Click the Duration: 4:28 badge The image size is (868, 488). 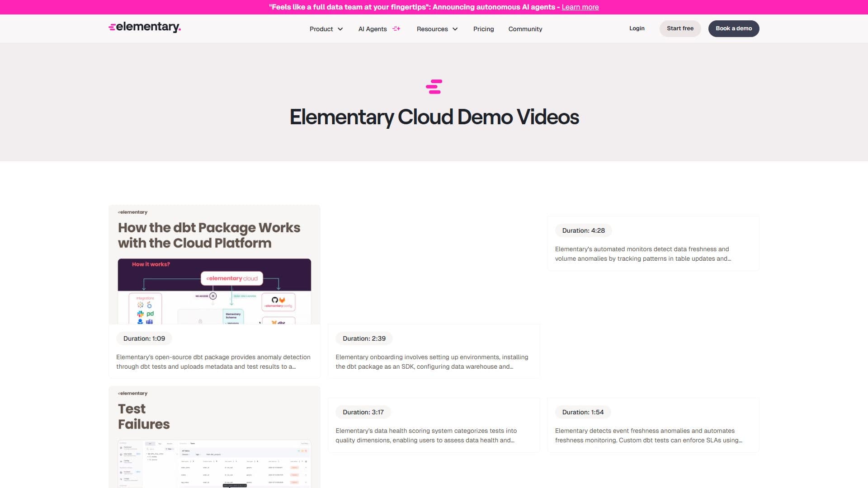583,230
